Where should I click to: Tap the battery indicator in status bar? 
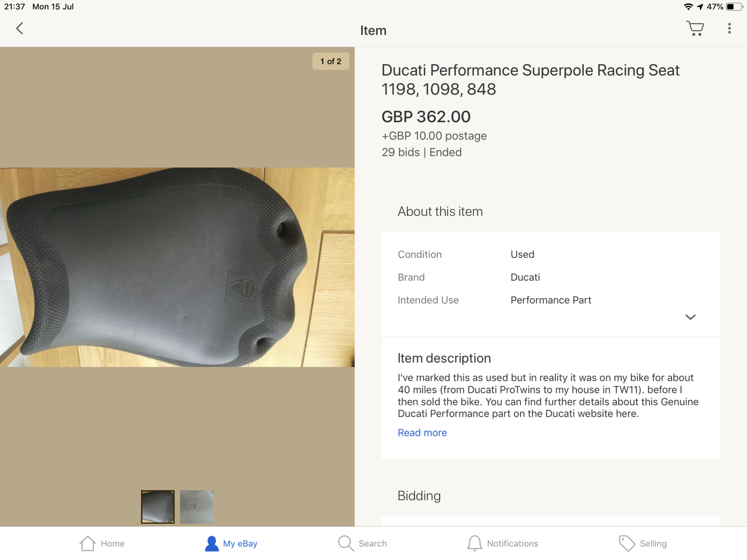733,7
